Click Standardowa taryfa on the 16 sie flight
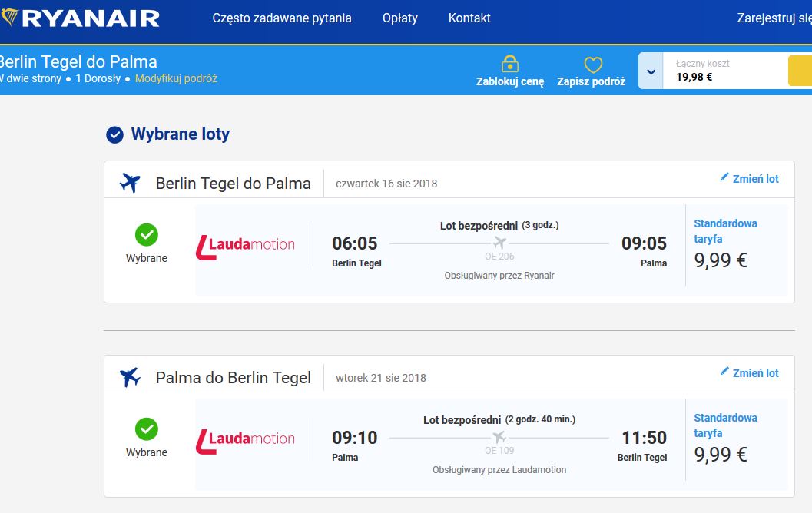812x513 pixels. click(725, 231)
